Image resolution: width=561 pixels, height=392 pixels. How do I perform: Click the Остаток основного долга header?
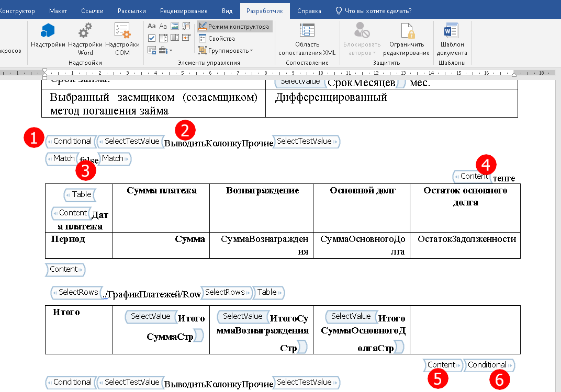click(x=465, y=196)
